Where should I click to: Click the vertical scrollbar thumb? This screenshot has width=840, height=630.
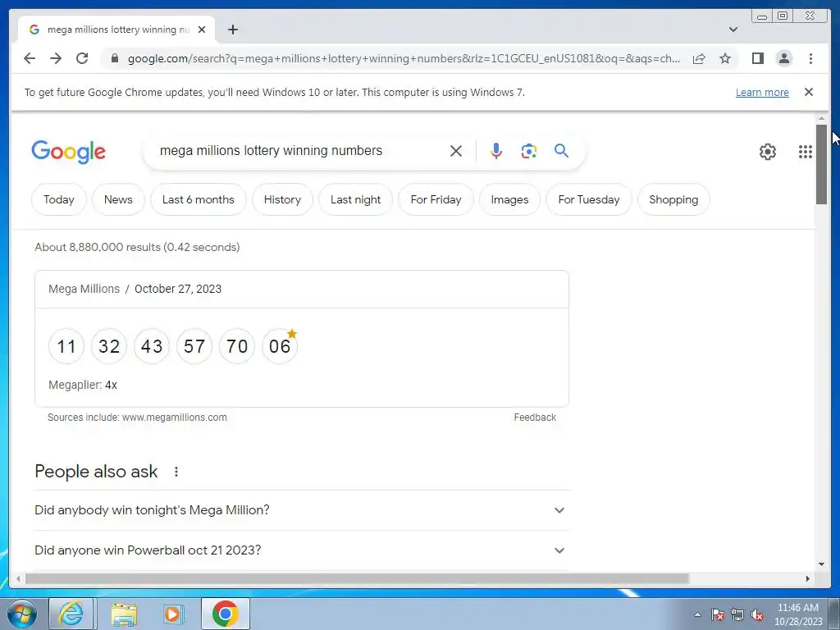[821, 164]
